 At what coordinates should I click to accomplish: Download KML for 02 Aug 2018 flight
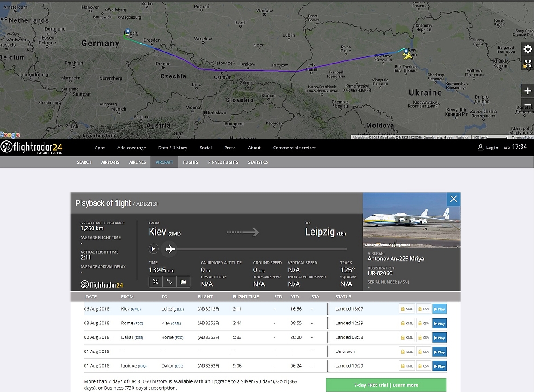pos(407,337)
